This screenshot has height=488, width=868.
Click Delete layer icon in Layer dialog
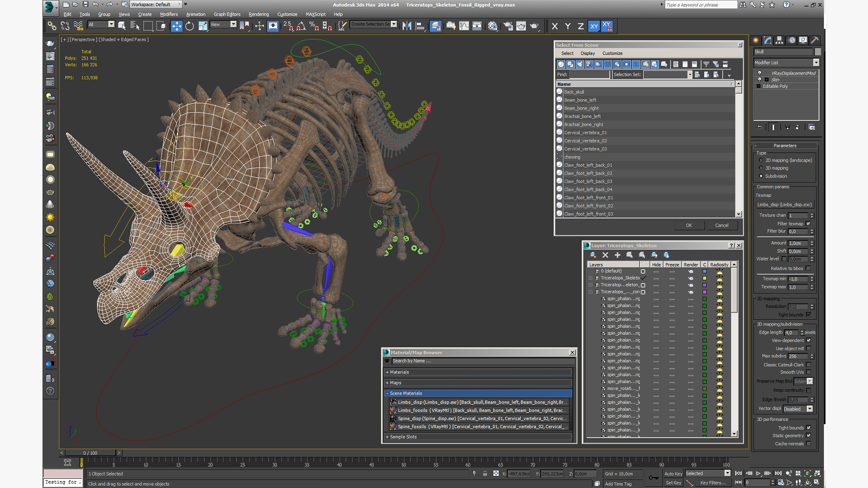click(605, 255)
